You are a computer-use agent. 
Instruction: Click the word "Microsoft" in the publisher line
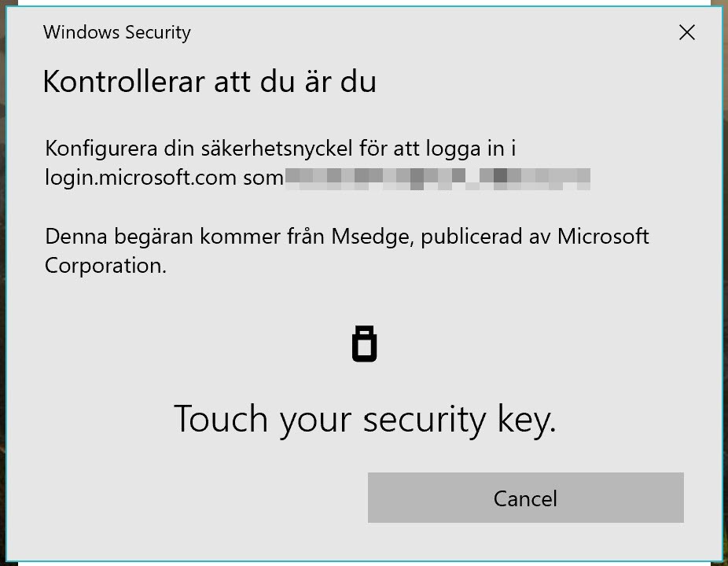click(x=603, y=236)
